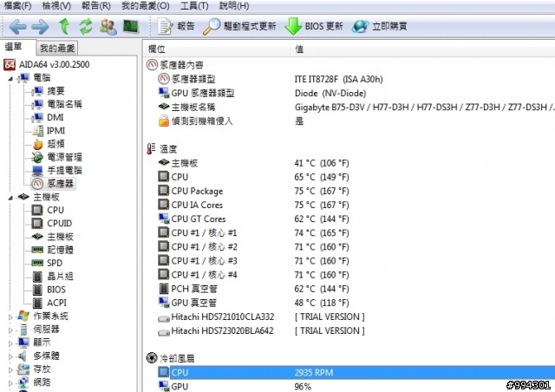Click the 記憶體 memory icon
Screen dimensions: 555x392
pos(37,250)
